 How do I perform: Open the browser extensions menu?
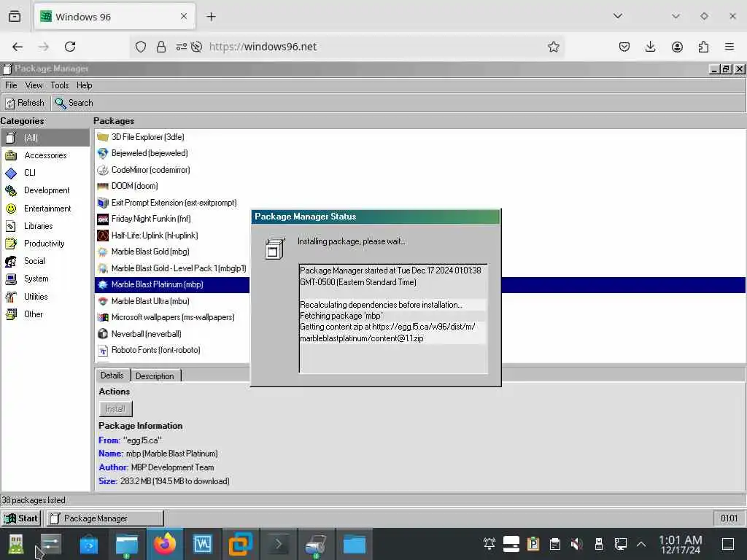pyautogui.click(x=703, y=47)
